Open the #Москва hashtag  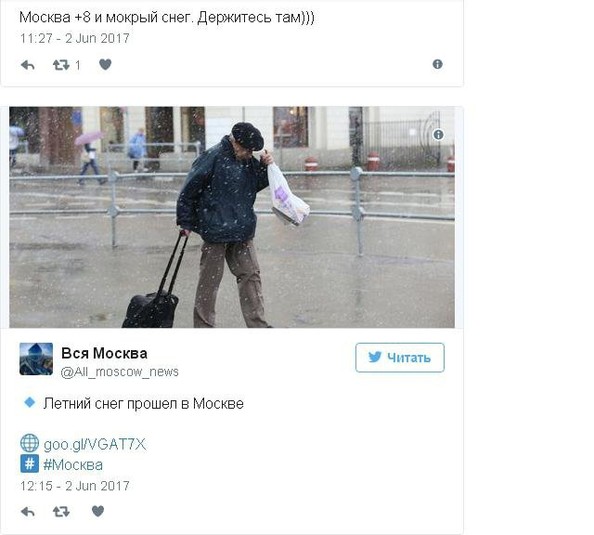click(73, 465)
